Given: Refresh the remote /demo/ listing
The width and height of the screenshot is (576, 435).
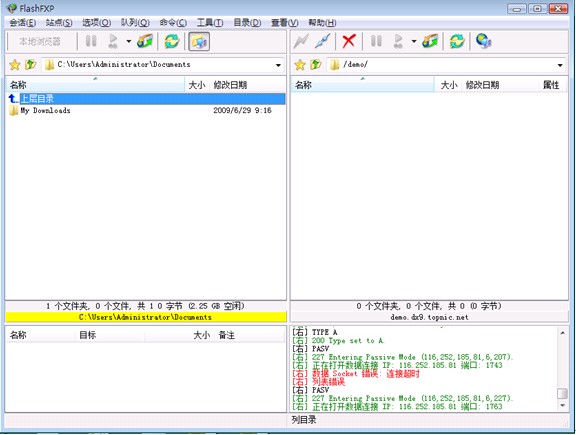Looking at the screenshot, I should [457, 41].
